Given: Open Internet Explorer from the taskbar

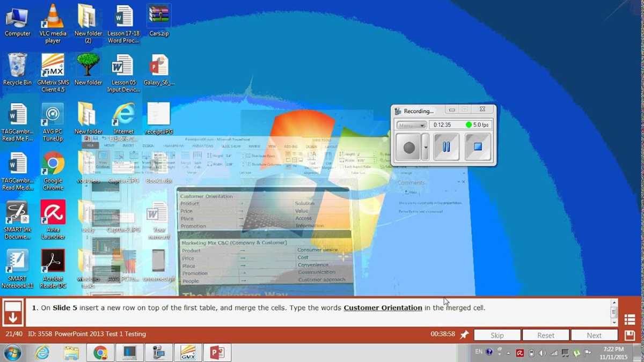Looking at the screenshot, I should (x=42, y=353).
